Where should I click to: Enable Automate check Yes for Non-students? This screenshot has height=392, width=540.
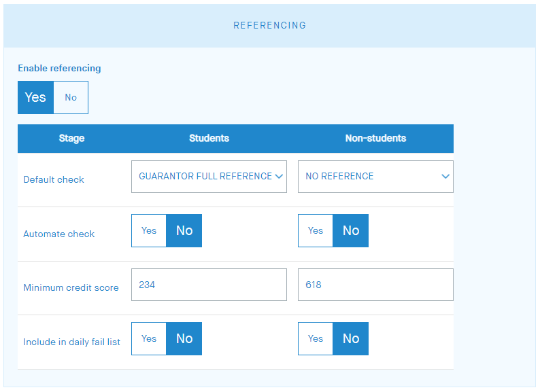pyautogui.click(x=316, y=231)
